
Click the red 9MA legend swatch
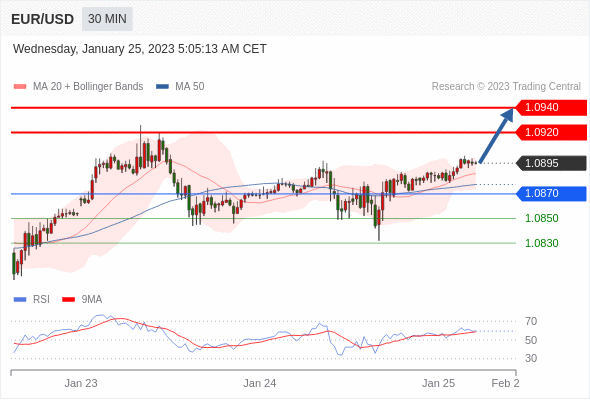(x=68, y=300)
